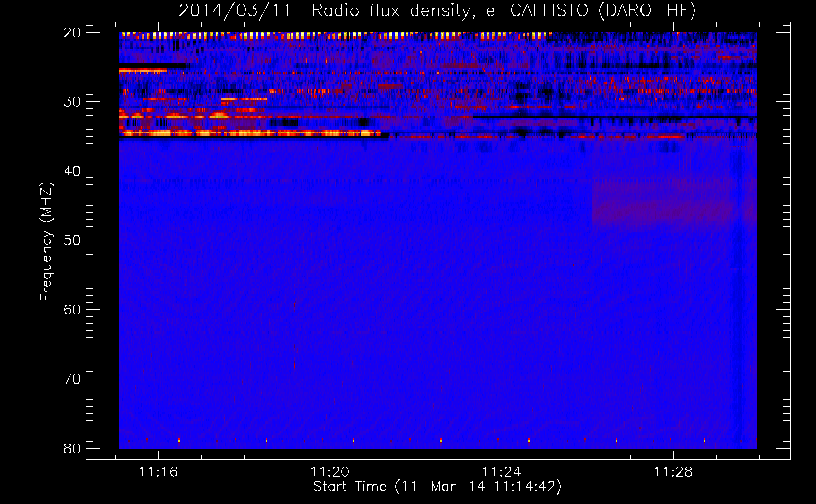Click the time tick label '11:24'
Image resolution: width=816 pixels, height=504 pixels.
pos(502,472)
